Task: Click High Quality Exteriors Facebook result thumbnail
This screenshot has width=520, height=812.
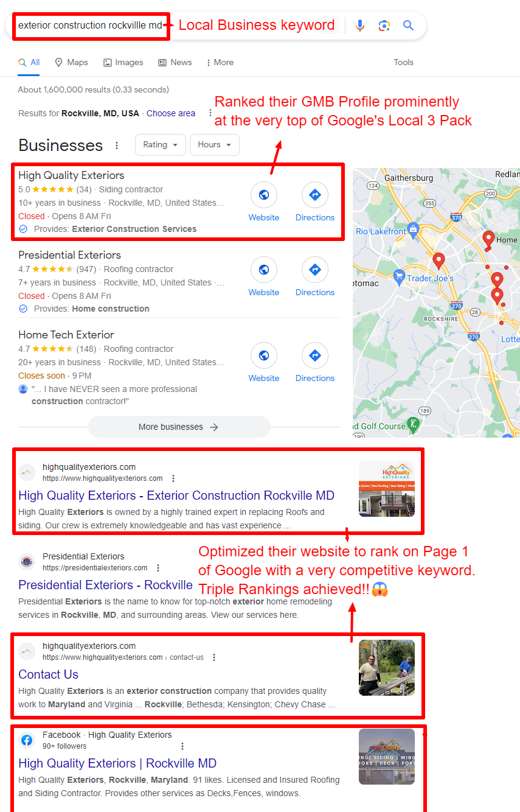Action: pyautogui.click(x=387, y=757)
